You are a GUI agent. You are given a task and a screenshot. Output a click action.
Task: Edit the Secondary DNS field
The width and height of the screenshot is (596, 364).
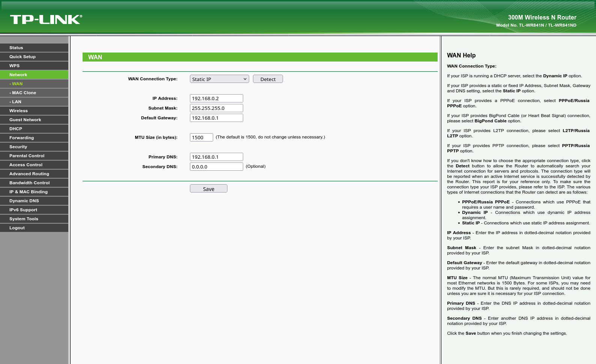point(217,167)
